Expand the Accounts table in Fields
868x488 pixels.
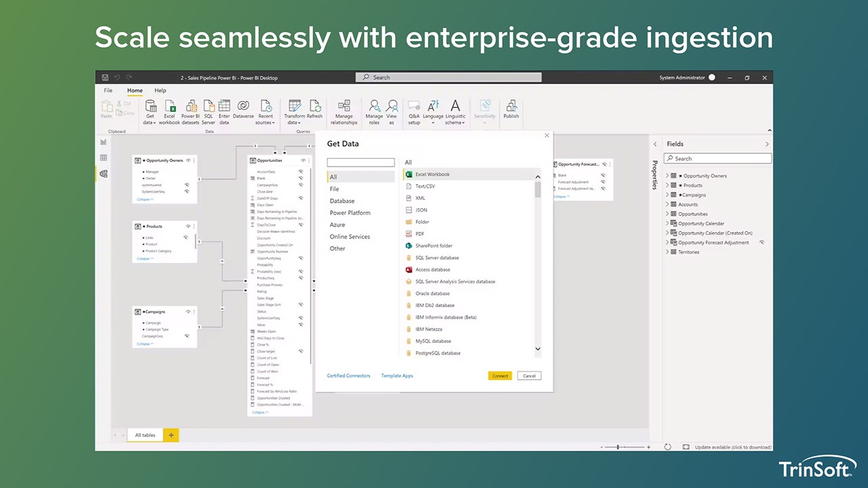coord(667,204)
